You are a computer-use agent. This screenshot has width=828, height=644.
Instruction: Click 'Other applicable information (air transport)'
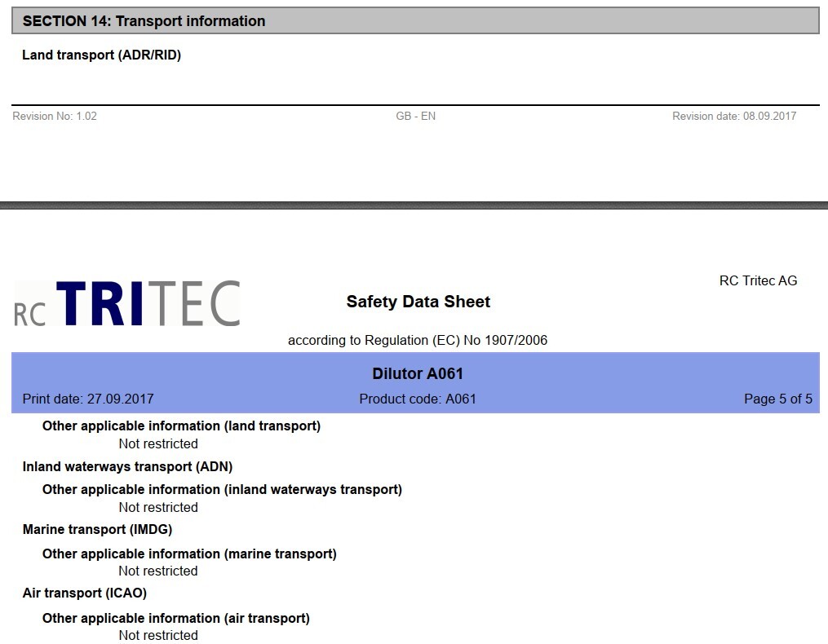coord(176,618)
